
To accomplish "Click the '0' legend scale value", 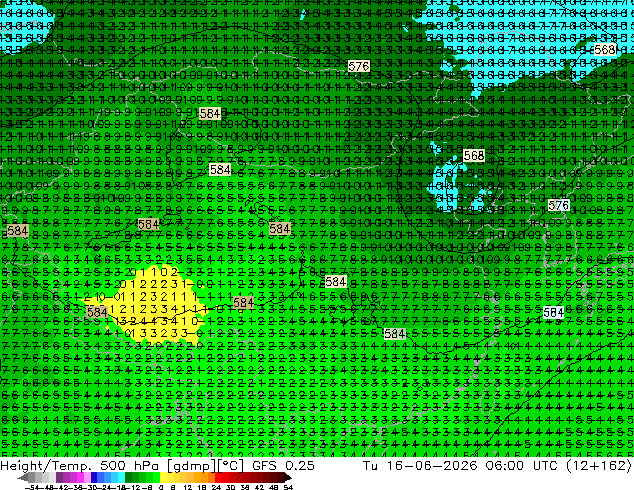I will click(x=161, y=487).
